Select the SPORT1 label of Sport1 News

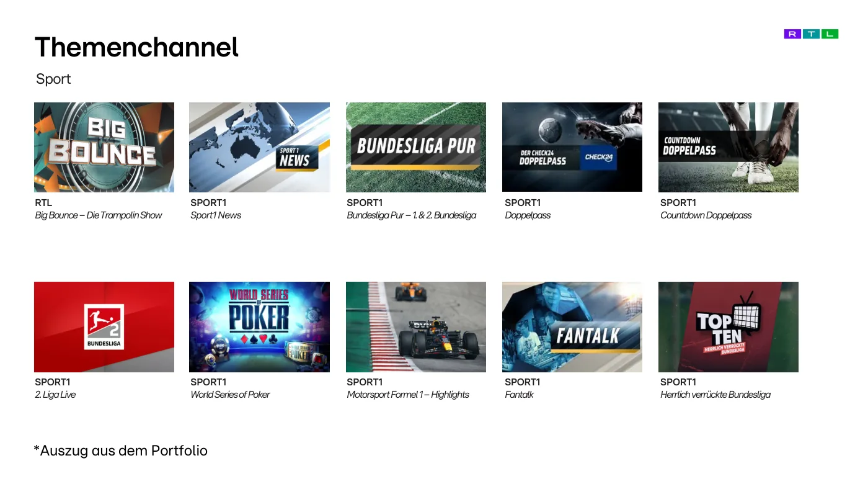[x=208, y=203]
